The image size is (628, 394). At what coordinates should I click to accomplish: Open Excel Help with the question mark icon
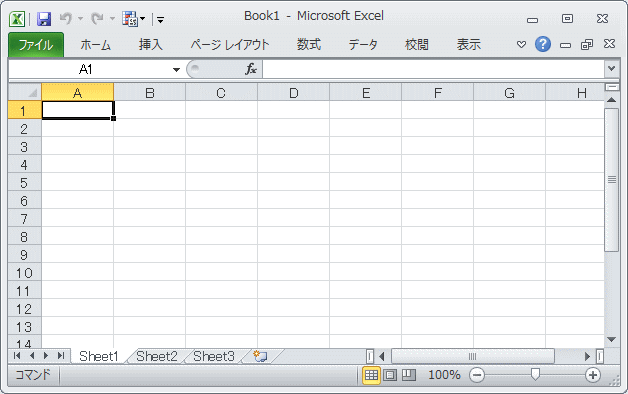[x=543, y=44]
